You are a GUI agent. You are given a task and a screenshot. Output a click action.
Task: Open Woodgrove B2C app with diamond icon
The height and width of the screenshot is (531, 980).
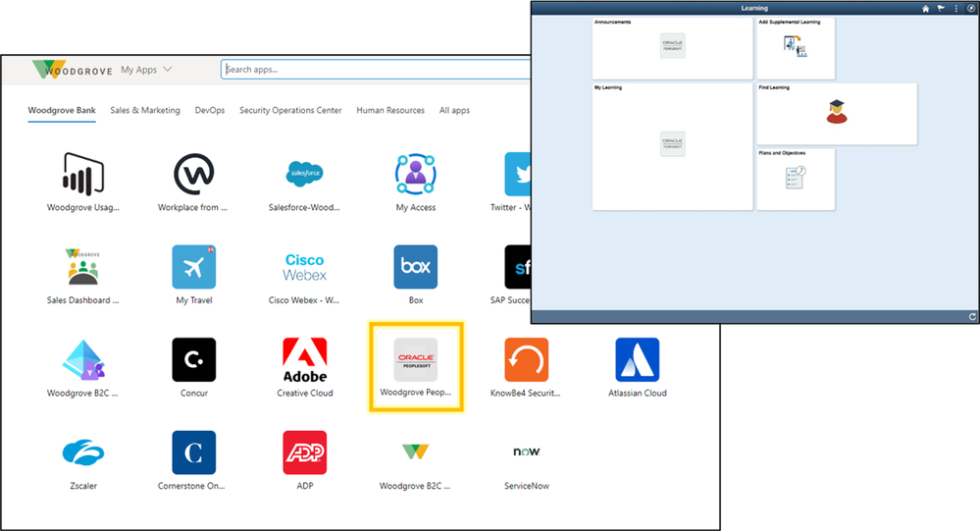click(83, 368)
